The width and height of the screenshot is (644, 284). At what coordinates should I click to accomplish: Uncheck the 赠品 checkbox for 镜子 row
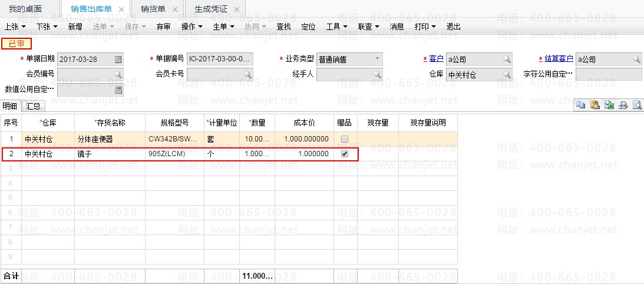[x=345, y=154]
